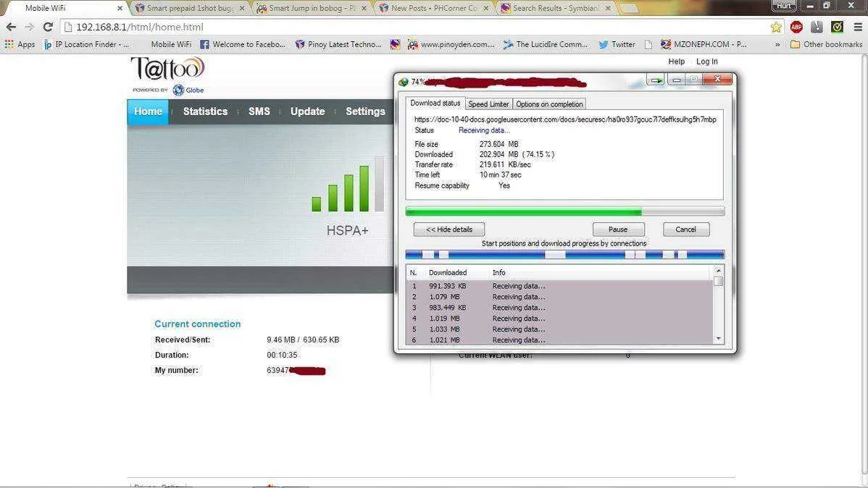868x488 pixels.
Task: Click the connection list scrollbar down arrow
Action: [x=719, y=339]
